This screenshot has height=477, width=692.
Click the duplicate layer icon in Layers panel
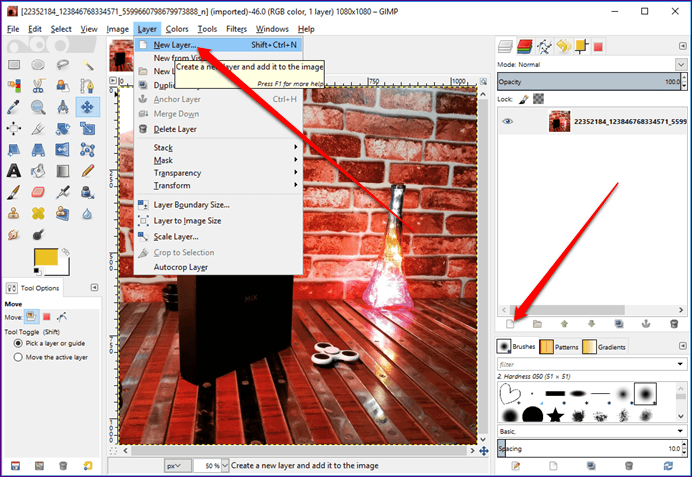pos(619,324)
